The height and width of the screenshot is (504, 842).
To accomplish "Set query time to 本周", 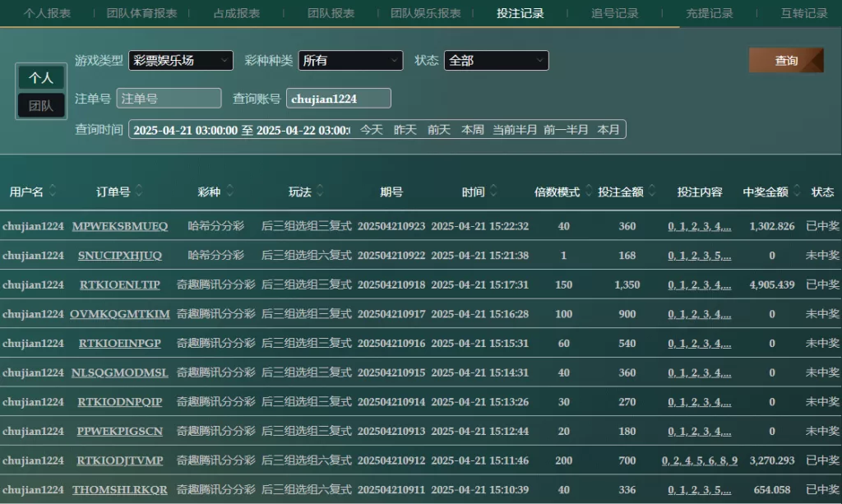I will coord(473,130).
